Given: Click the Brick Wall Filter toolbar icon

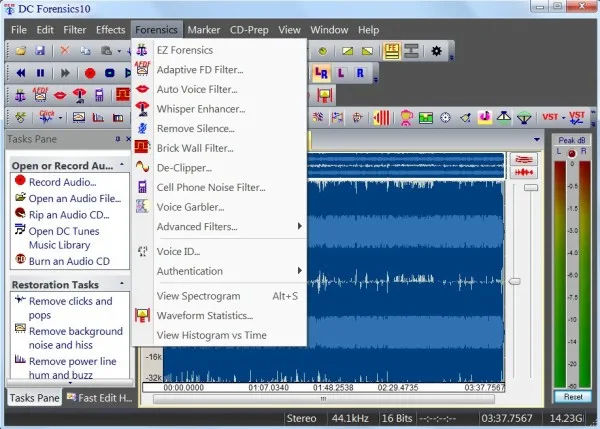Looking at the screenshot, I should [123, 95].
